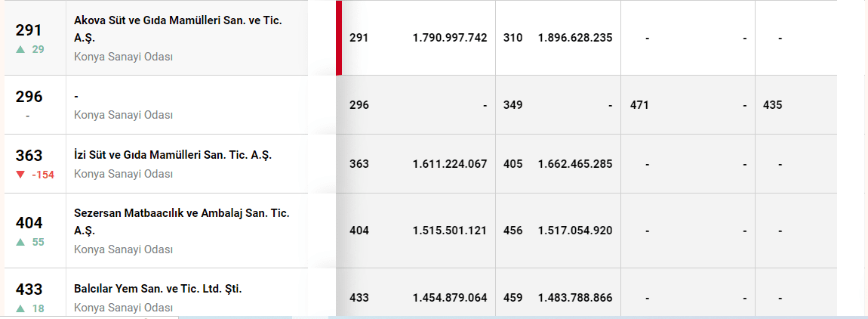The image size is (868, 319).
Task: Click green up arrow beside rank 404
Action: (x=20, y=242)
